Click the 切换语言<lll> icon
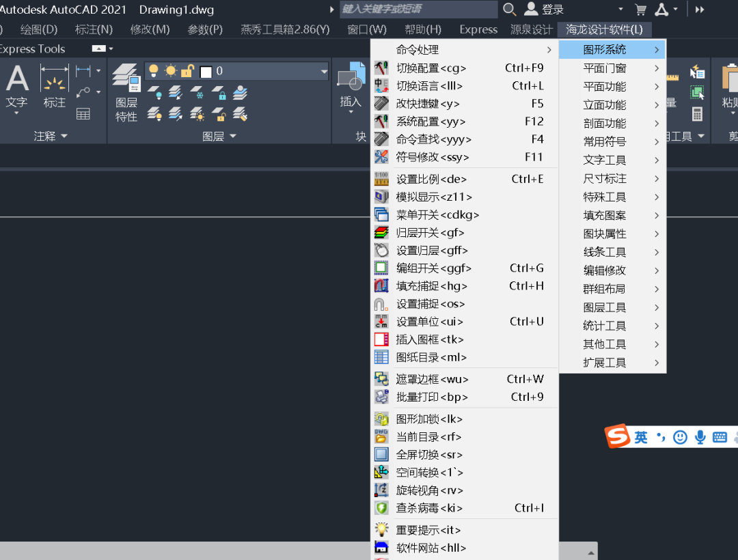Image resolution: width=738 pixels, height=560 pixels. pyautogui.click(x=381, y=86)
